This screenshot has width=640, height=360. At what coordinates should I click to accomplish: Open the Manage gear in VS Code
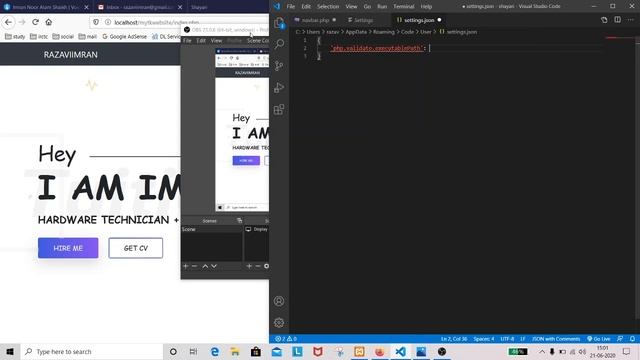(279, 323)
